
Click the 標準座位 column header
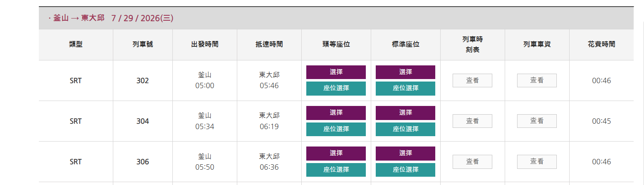tap(405, 44)
